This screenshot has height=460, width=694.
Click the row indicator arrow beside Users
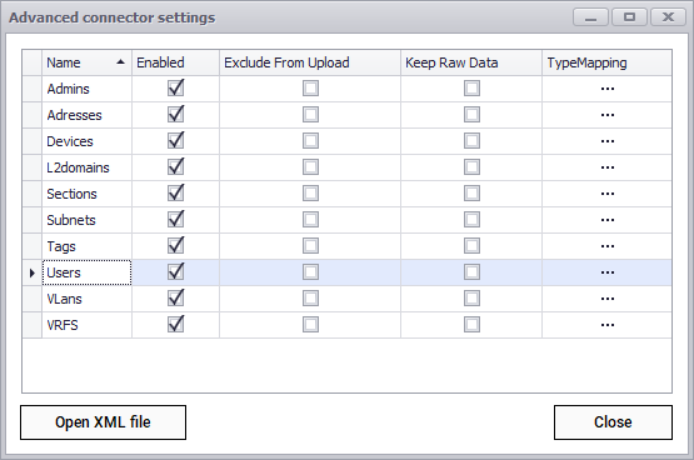click(32, 272)
